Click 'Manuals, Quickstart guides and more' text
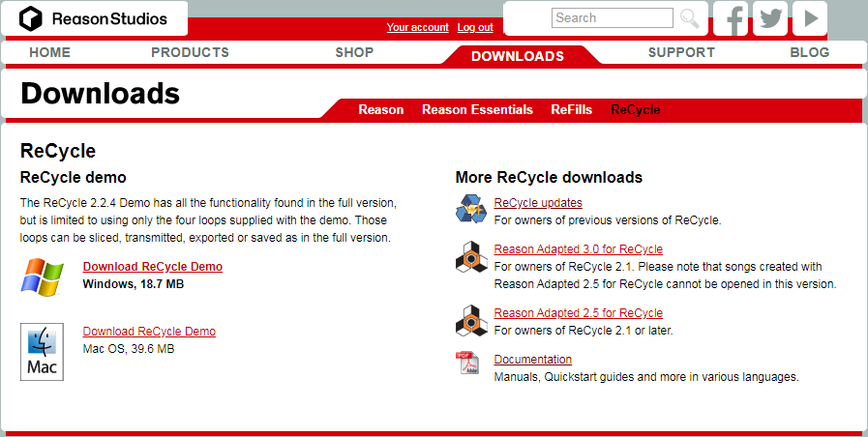This screenshot has height=437, width=868. [646, 377]
